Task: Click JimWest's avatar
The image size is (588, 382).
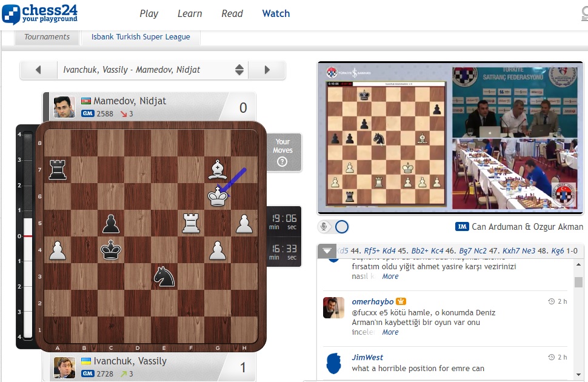Action: 333,364
